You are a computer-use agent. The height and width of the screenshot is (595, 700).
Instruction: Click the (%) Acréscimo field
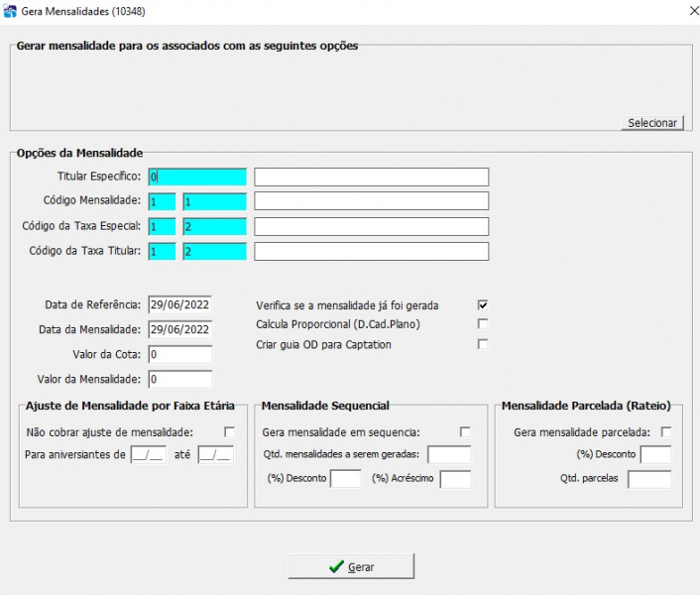[455, 479]
